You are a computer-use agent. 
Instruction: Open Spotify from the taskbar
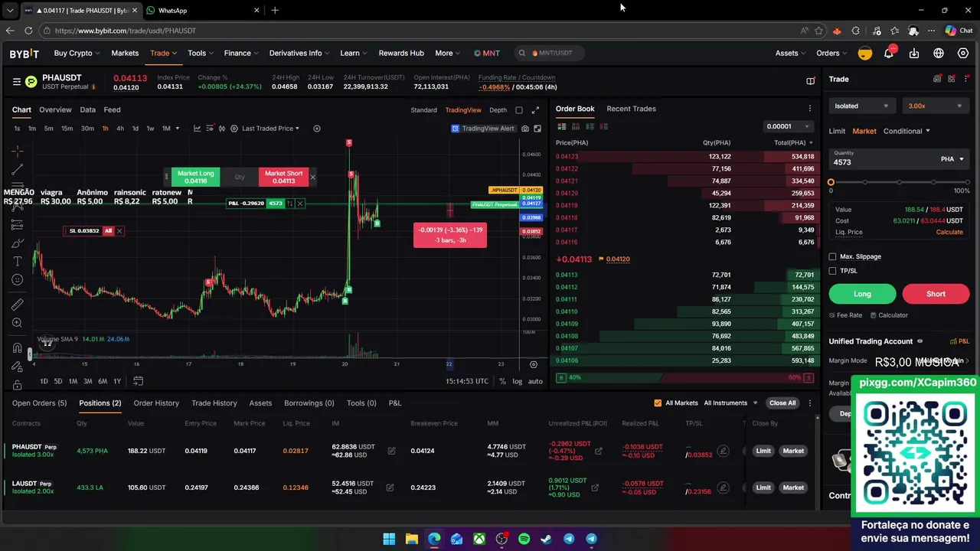pyautogui.click(x=524, y=539)
